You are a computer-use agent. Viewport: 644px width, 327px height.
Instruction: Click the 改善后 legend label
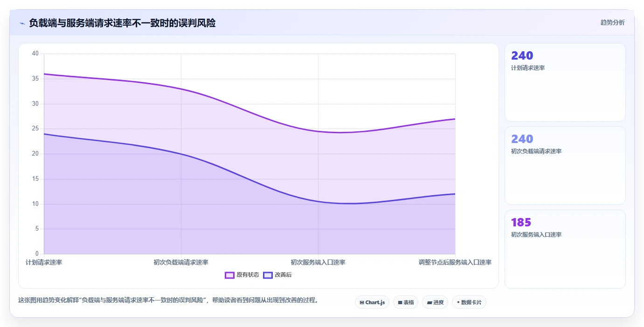tap(283, 275)
